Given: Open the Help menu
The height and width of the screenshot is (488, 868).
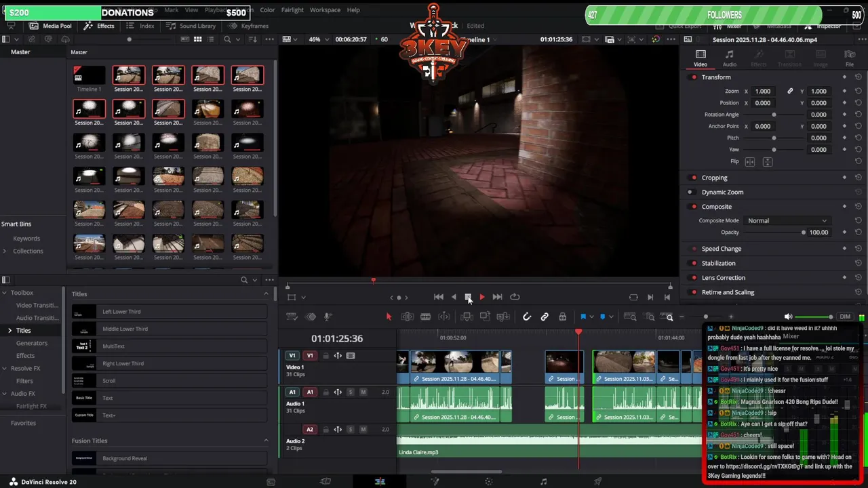Looking at the screenshot, I should coord(353,10).
